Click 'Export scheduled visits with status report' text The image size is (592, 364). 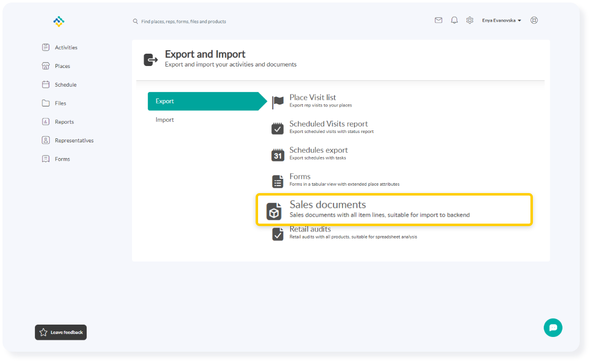pos(331,132)
